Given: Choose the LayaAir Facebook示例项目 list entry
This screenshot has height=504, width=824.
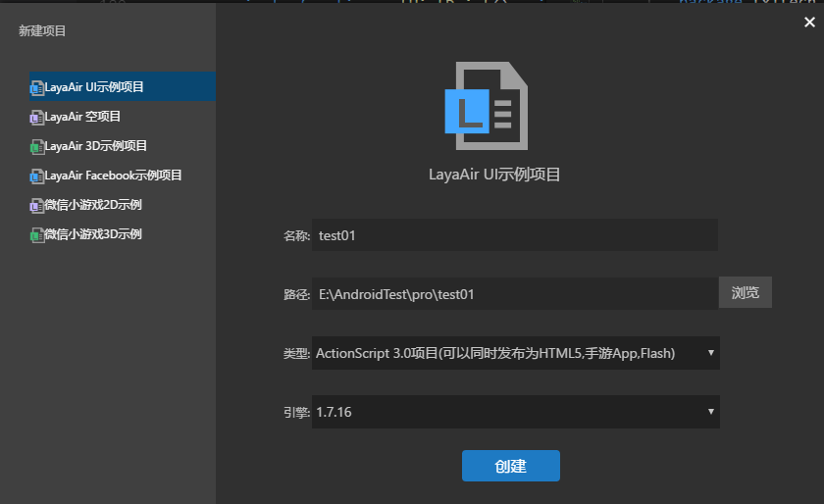Looking at the screenshot, I should pos(123,175).
